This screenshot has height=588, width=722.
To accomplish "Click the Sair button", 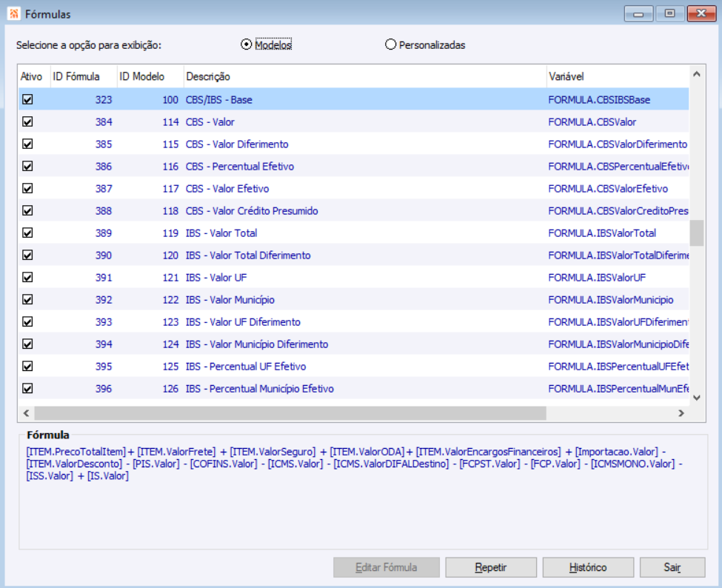I will point(672,567).
